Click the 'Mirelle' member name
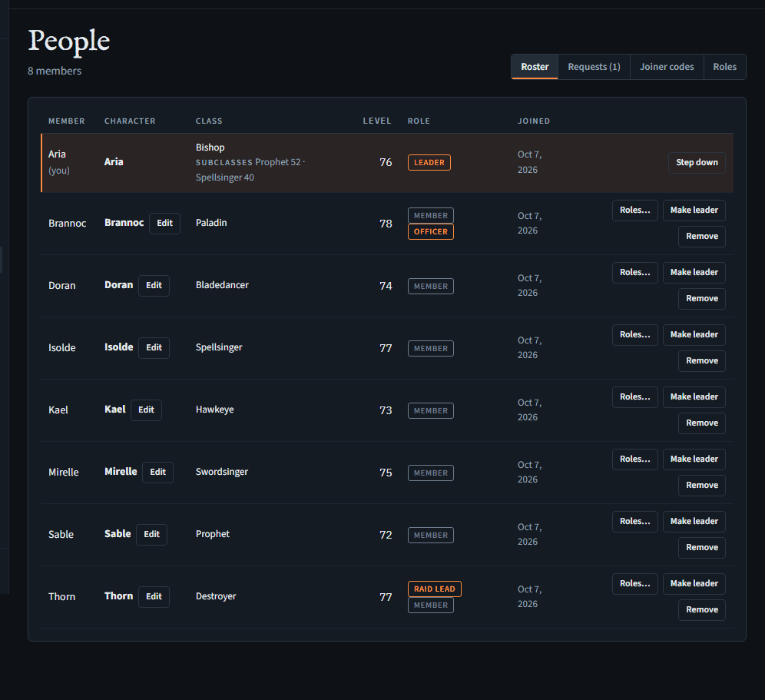 tap(64, 473)
